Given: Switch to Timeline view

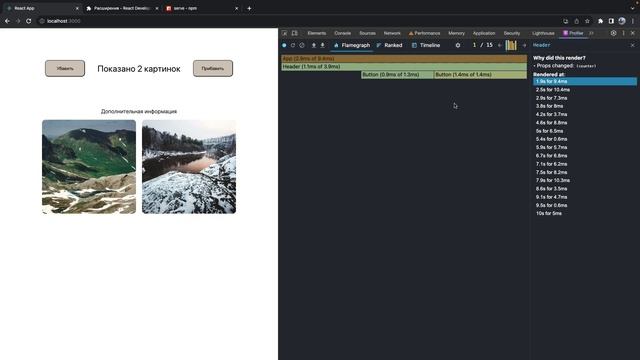Looking at the screenshot, I should click(x=426, y=45).
